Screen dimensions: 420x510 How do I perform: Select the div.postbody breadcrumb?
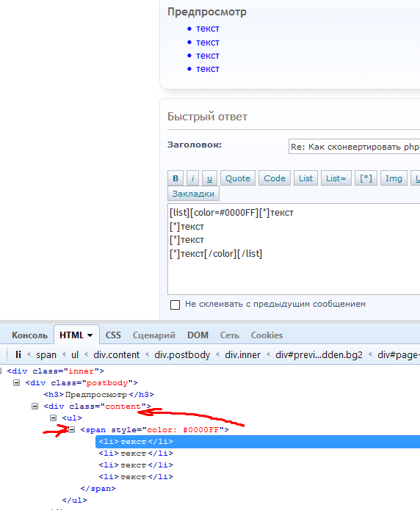(182, 354)
